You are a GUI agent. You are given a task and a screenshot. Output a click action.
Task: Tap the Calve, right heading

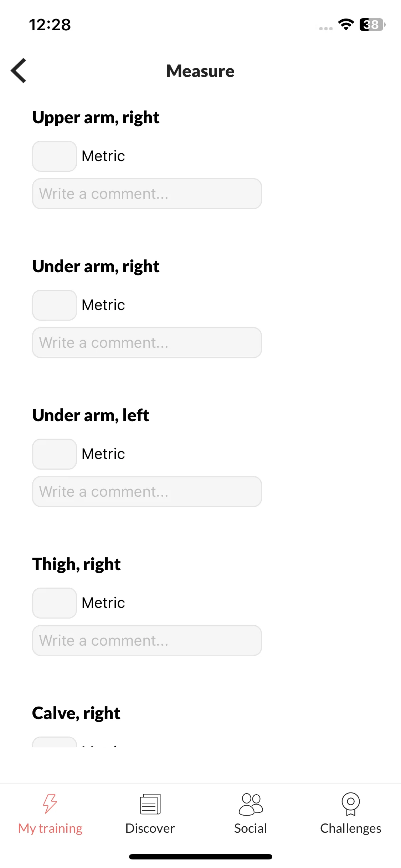pyautogui.click(x=76, y=713)
